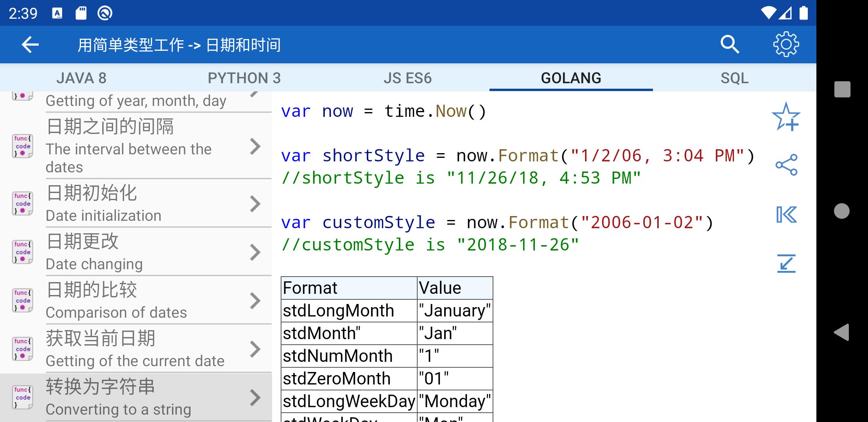Add to favorites with star-plus icon

click(x=786, y=117)
